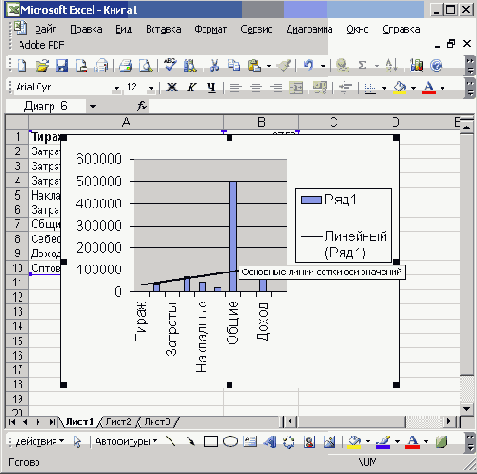
Task: Open the Автофигуры menu
Action: click(126, 441)
